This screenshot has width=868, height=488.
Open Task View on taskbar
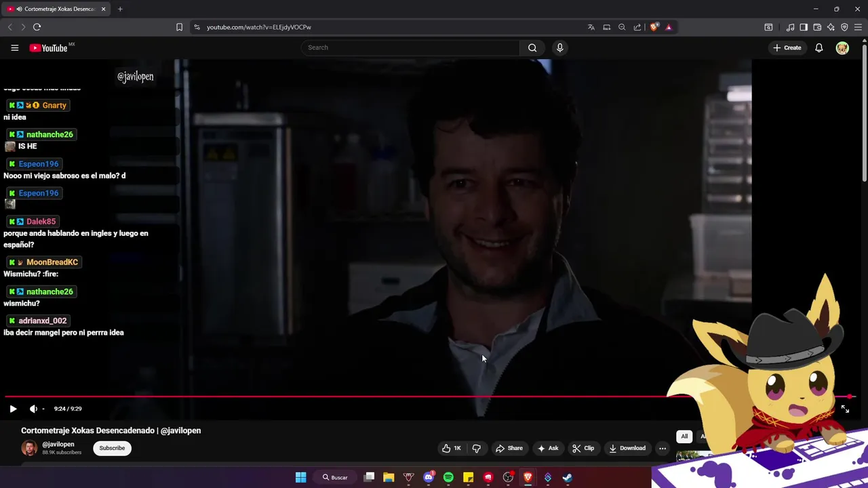tap(369, 477)
